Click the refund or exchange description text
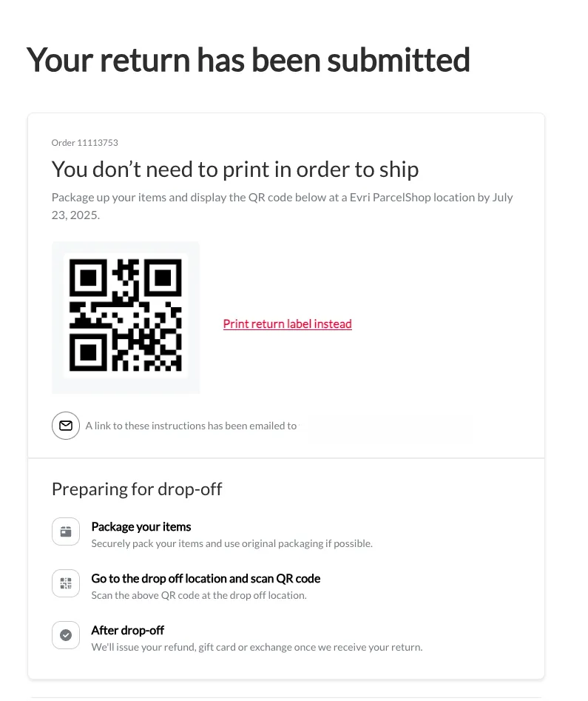This screenshot has width=588, height=701. (x=257, y=648)
